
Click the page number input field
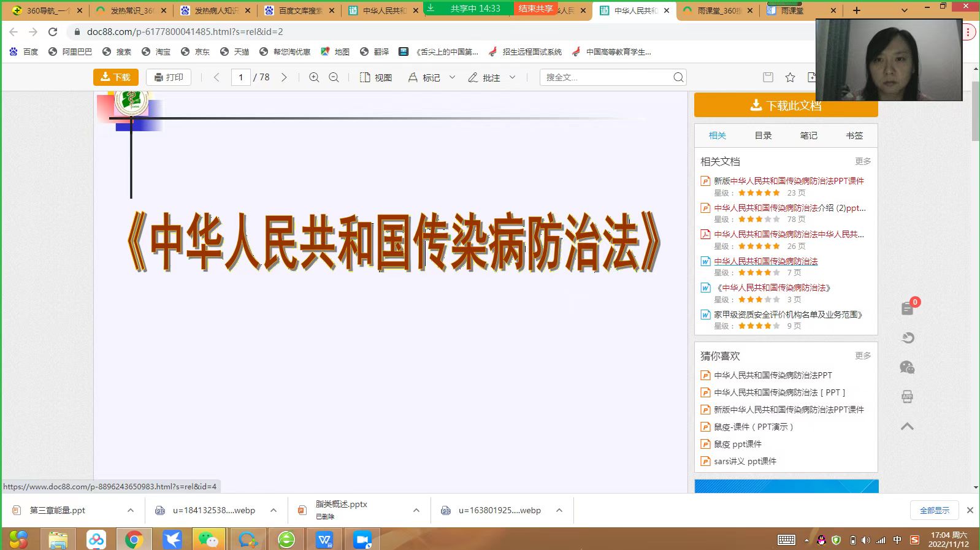tap(241, 77)
